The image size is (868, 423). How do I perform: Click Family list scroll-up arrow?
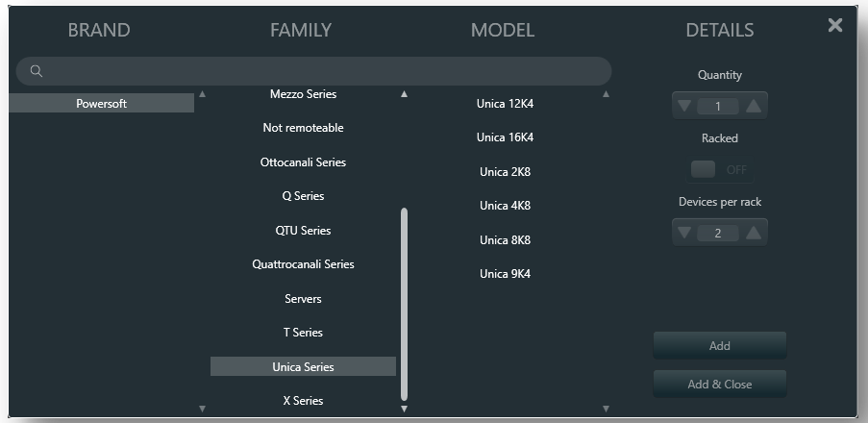[x=404, y=94]
